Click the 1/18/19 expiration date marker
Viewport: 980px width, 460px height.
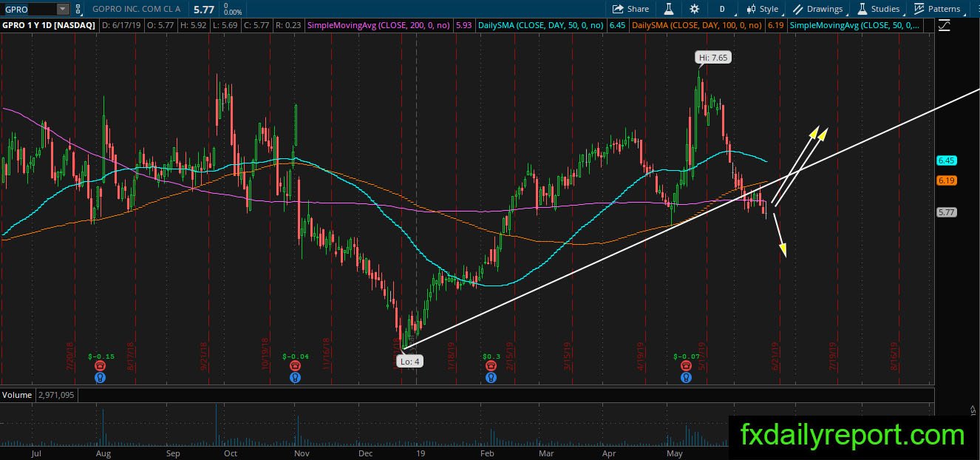coord(450,356)
